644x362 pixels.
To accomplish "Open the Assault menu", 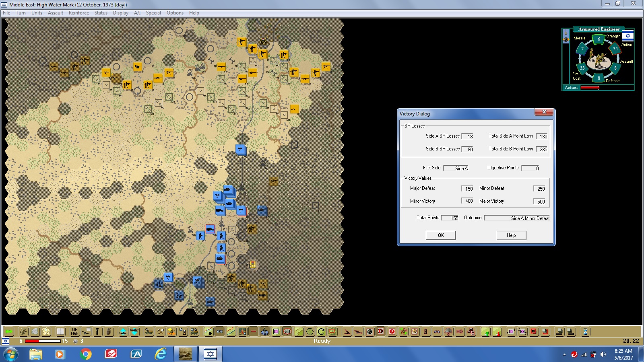I will 56,13.
